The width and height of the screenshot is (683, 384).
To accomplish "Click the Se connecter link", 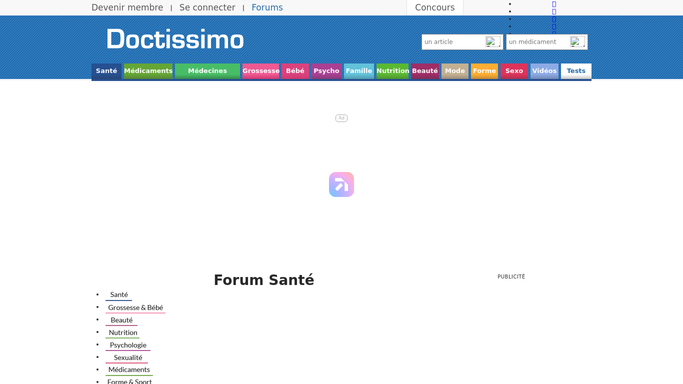I will pos(207,7).
